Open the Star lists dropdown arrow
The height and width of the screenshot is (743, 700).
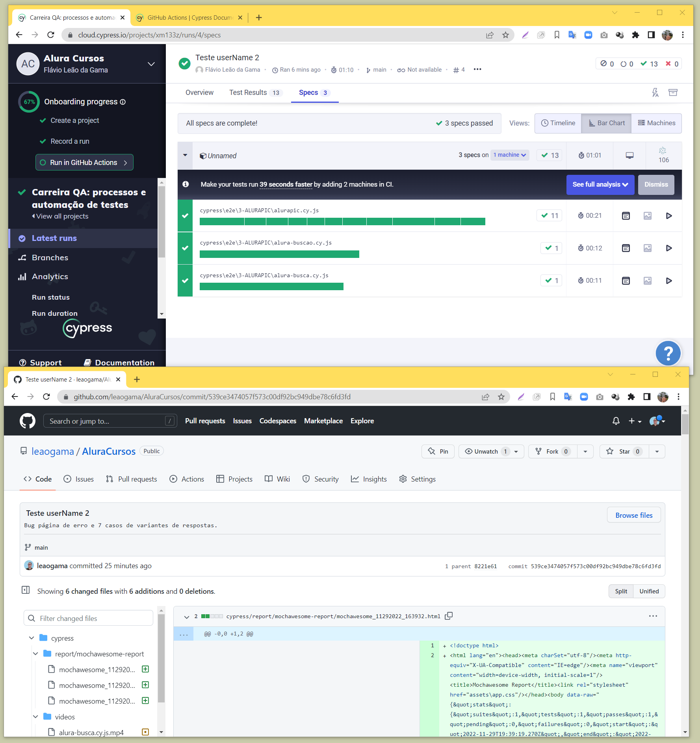coord(657,452)
